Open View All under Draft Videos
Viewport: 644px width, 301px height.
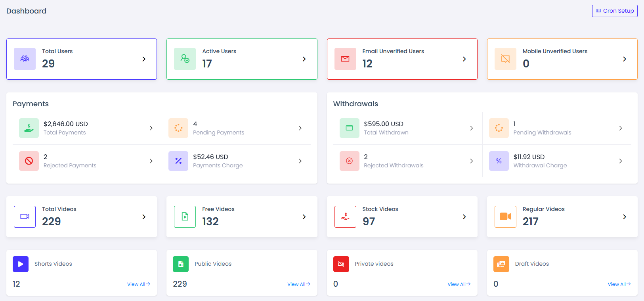tap(619, 284)
